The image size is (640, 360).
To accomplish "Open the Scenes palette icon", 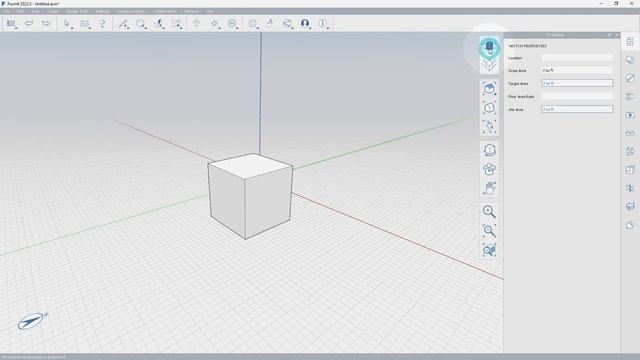I will pos(630,115).
